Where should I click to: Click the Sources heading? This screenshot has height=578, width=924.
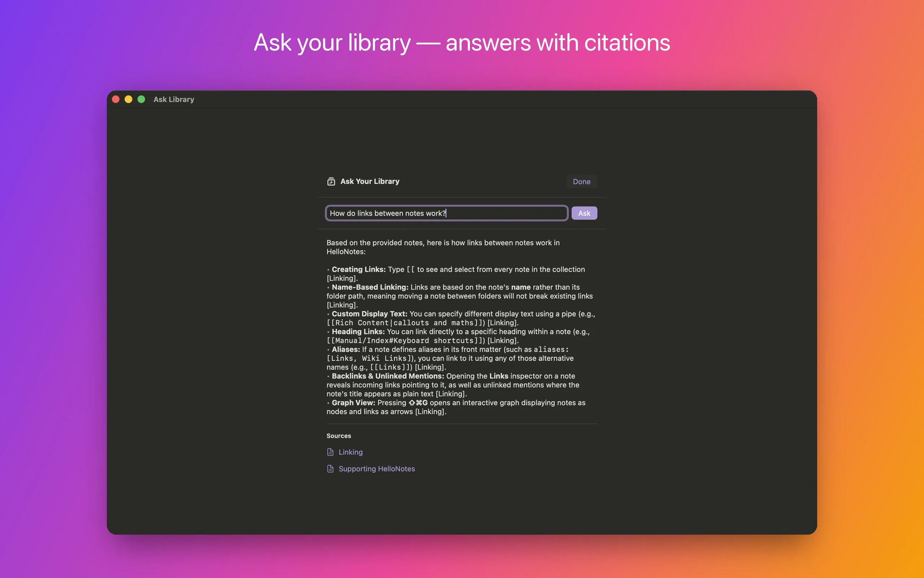[339, 436]
